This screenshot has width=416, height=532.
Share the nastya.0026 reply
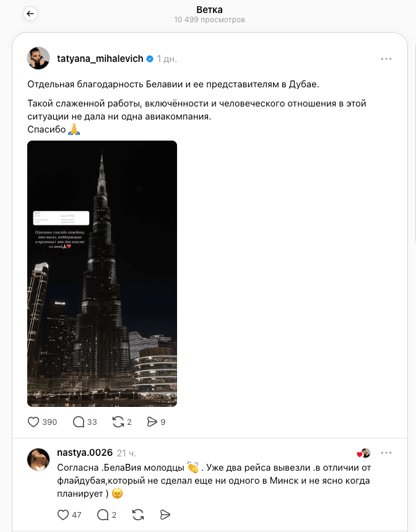[165, 515]
